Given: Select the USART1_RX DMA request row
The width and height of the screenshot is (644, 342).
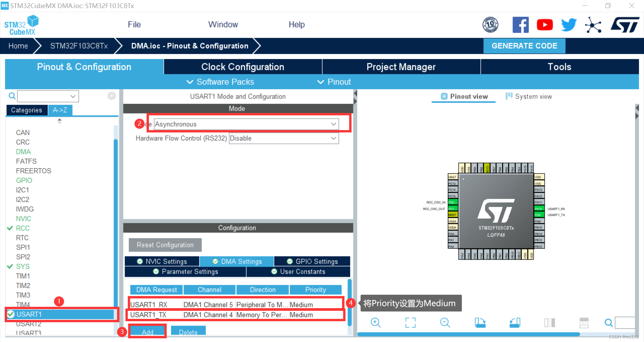Looking at the screenshot, I should click(236, 304).
